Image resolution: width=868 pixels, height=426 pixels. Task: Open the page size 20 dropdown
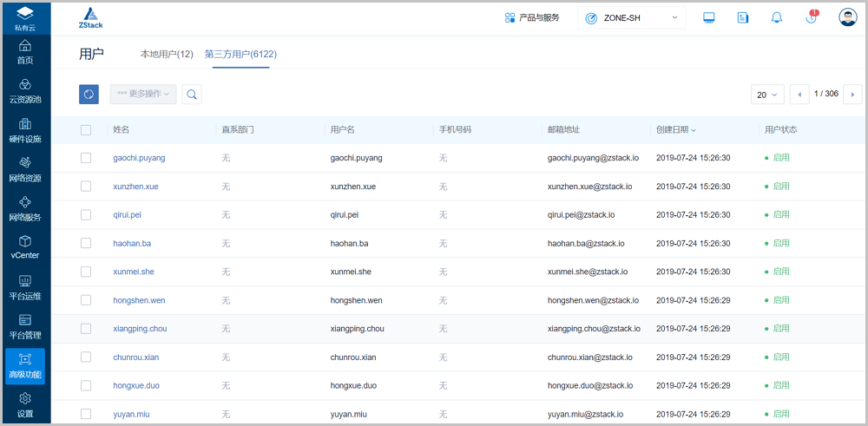[x=766, y=95]
